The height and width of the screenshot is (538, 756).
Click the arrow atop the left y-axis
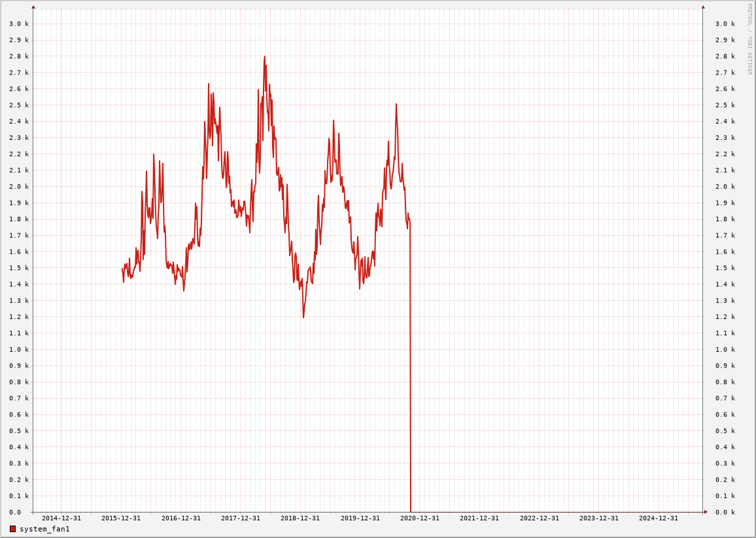(33, 7)
